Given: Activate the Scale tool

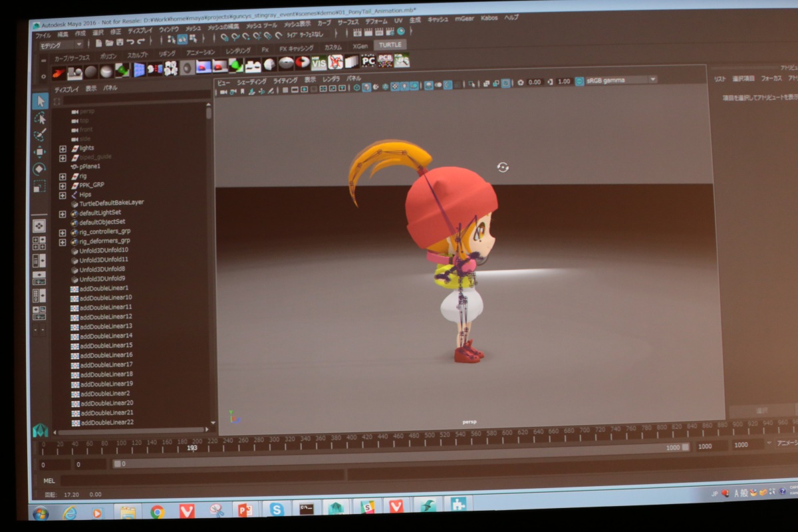Looking at the screenshot, I should click(40, 186).
